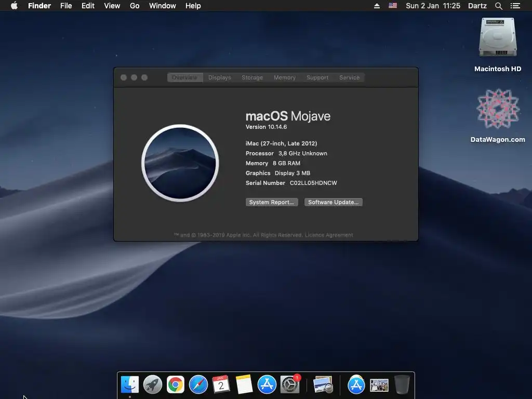The height and width of the screenshot is (399, 532).
Task: Open the Apple menu
Action: (14, 6)
